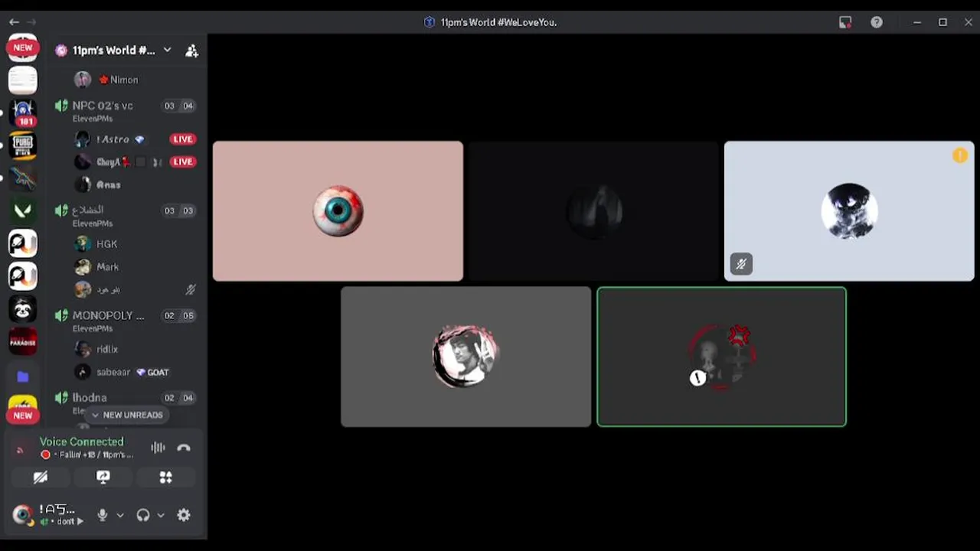The height and width of the screenshot is (551, 980).
Task: Open activities launcher icon
Action: click(x=165, y=478)
